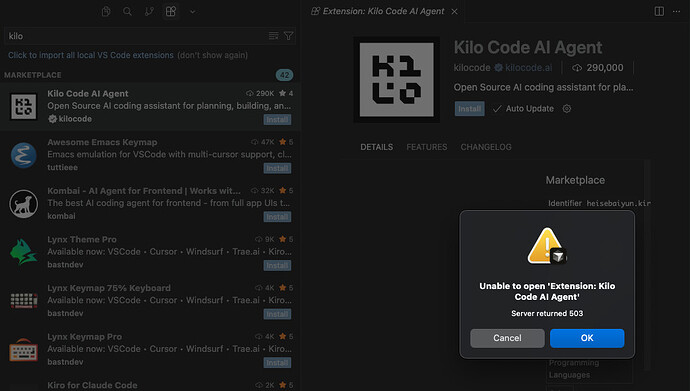This screenshot has height=391, width=690.
Task: Install extension from detail page header
Action: (x=470, y=109)
